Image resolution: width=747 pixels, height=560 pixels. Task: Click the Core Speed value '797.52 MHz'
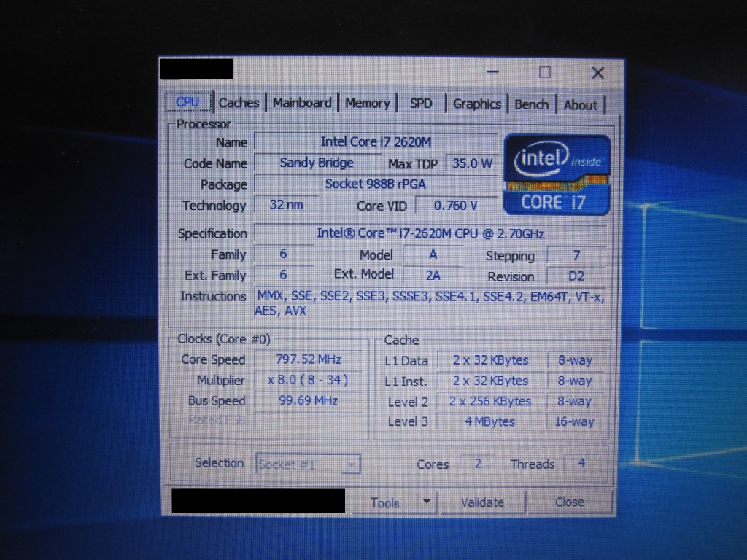[x=309, y=359]
